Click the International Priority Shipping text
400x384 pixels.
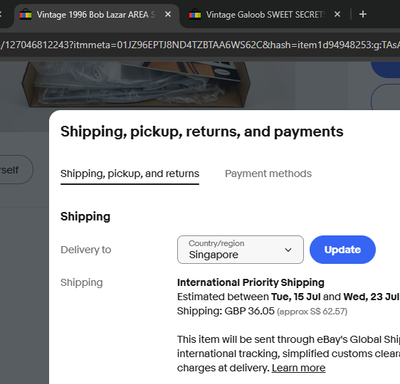[251, 282]
